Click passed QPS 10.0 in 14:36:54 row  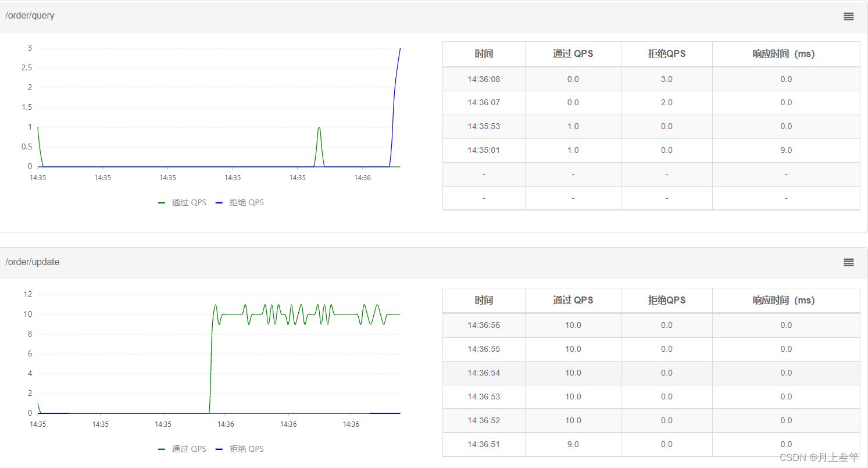[x=573, y=373]
